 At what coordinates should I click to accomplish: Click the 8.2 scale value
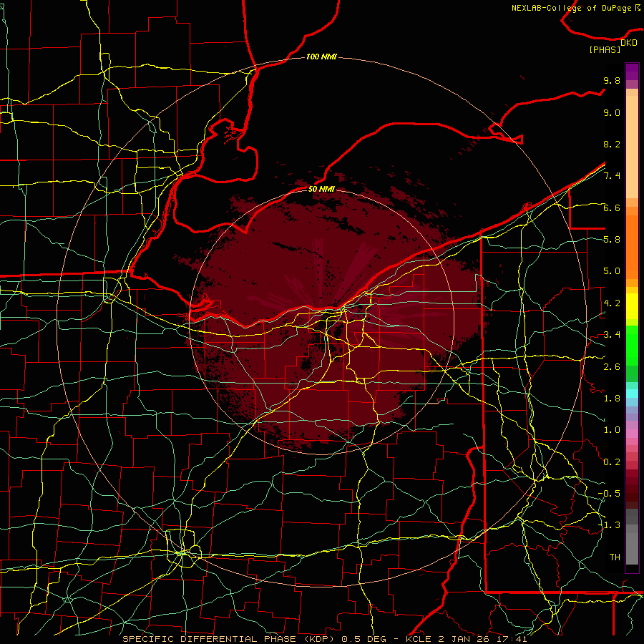(612, 144)
